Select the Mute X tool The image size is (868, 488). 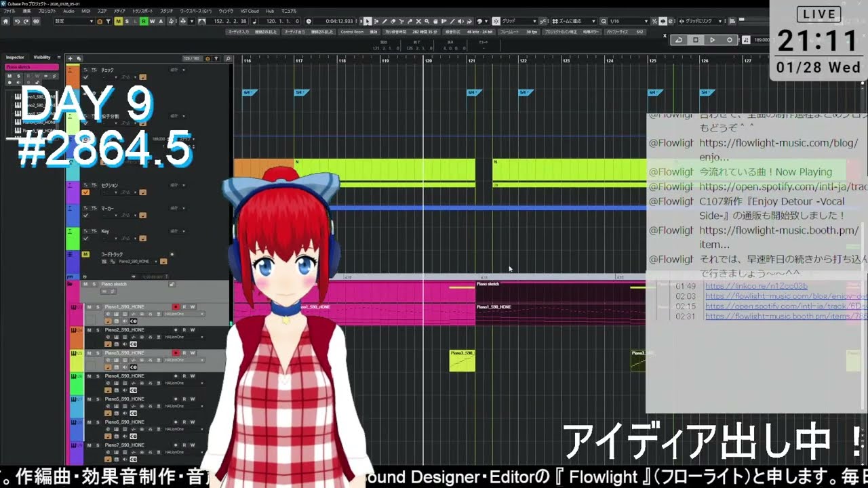[x=417, y=21]
